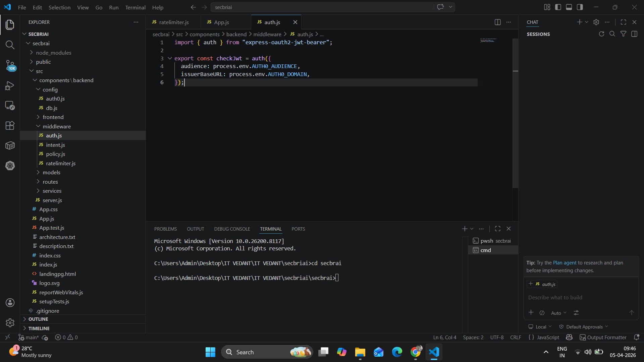
Task: Open the Accounts icon in activity bar
Action: point(10,303)
